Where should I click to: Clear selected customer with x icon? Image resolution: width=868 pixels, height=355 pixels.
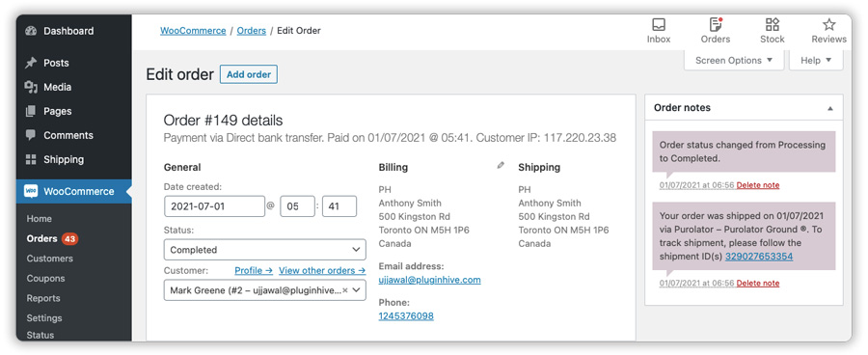pyautogui.click(x=345, y=290)
